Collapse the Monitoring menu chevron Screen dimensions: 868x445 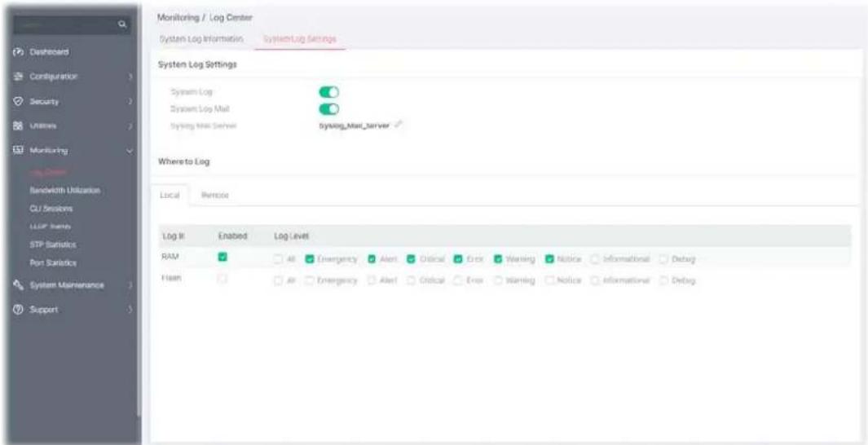(x=130, y=151)
